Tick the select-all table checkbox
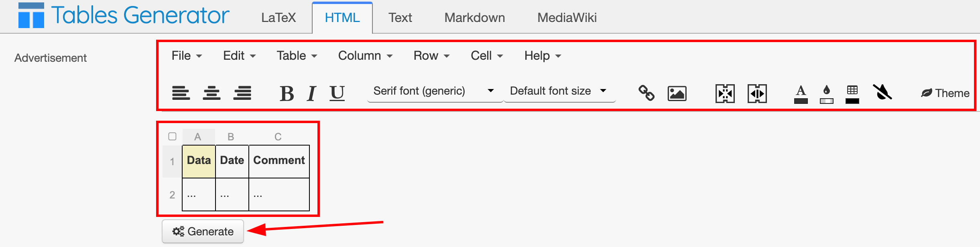 click(x=173, y=136)
